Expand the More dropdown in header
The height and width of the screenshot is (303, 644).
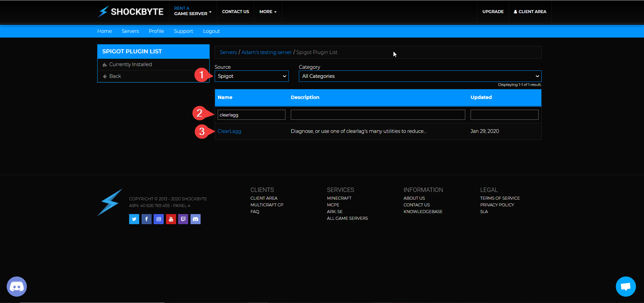[268, 12]
